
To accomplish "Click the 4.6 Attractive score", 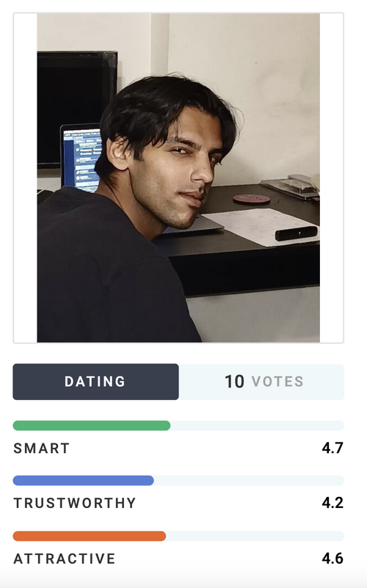I will 333,559.
